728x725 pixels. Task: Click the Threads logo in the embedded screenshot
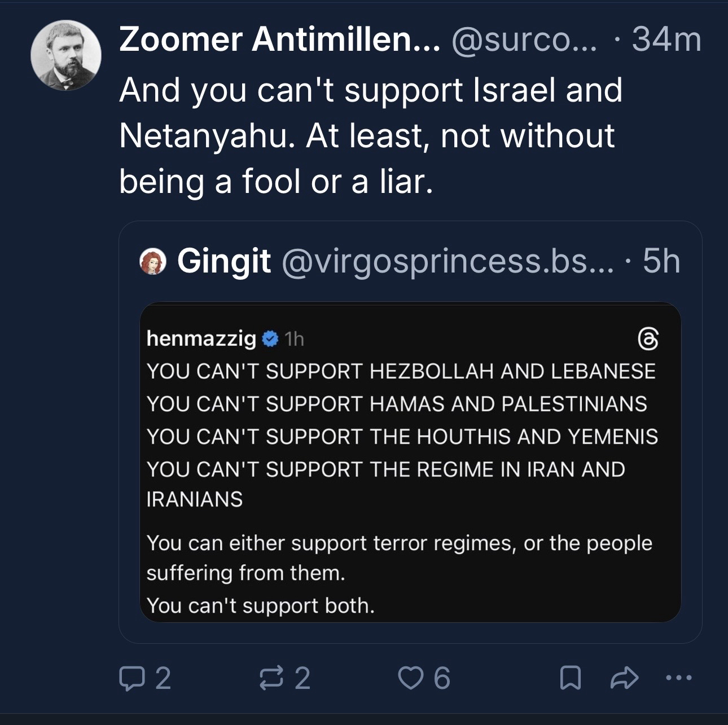pyautogui.click(x=648, y=339)
